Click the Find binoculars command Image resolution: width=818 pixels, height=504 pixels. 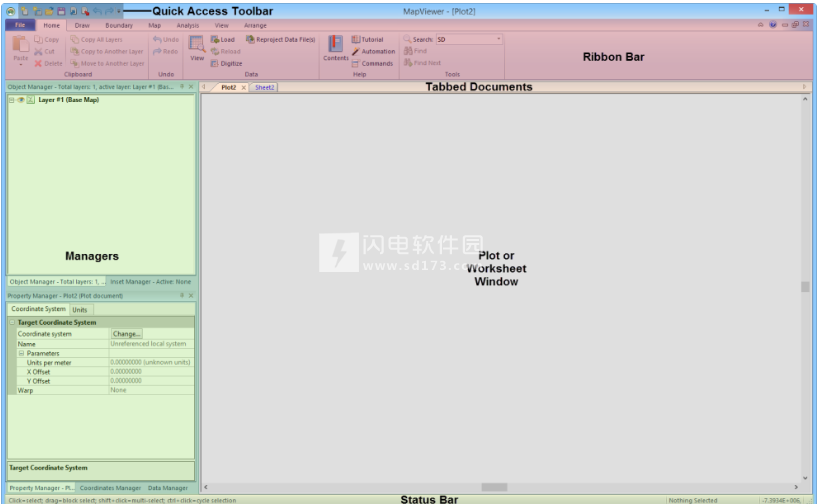[x=415, y=51]
